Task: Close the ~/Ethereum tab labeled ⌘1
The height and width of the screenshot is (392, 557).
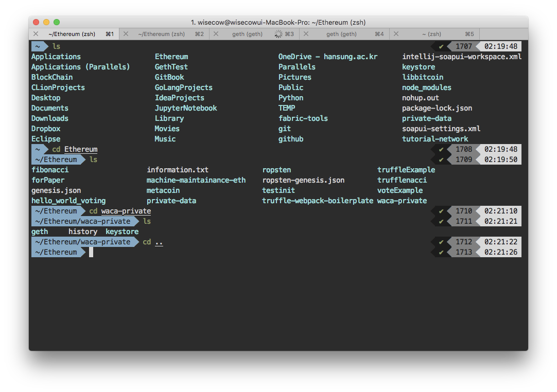Action: pyautogui.click(x=36, y=34)
